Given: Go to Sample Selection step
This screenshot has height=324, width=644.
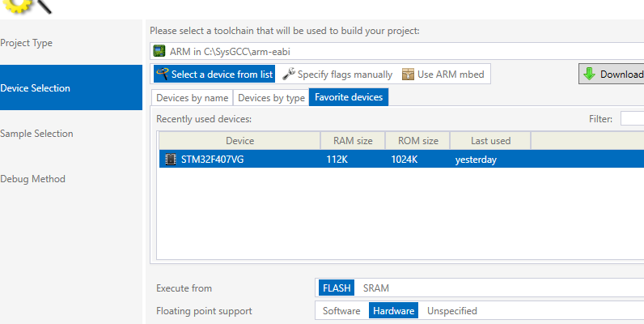Looking at the screenshot, I should (x=36, y=134).
